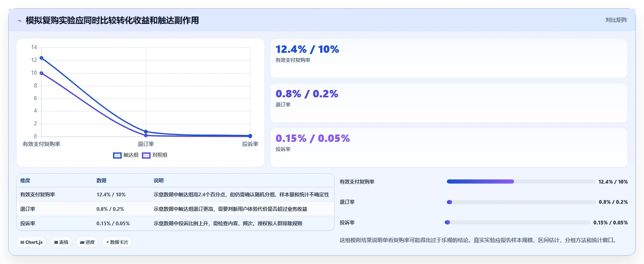
Task: Click the 有效支付复购率 progress bar
Action: [521, 181]
